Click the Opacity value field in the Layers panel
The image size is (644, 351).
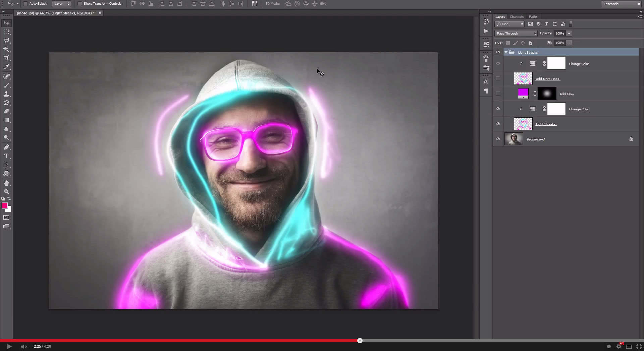[x=559, y=33]
